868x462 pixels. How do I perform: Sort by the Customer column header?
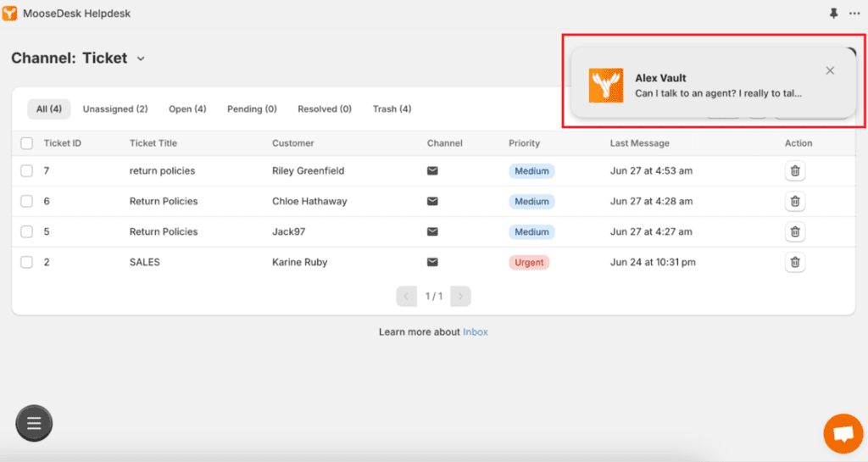click(x=292, y=143)
